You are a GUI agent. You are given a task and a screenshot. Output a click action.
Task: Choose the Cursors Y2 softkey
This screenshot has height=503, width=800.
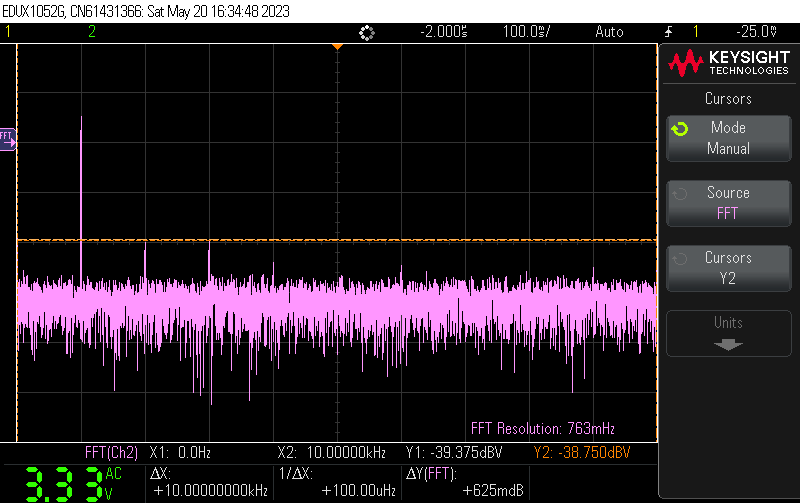tap(729, 268)
